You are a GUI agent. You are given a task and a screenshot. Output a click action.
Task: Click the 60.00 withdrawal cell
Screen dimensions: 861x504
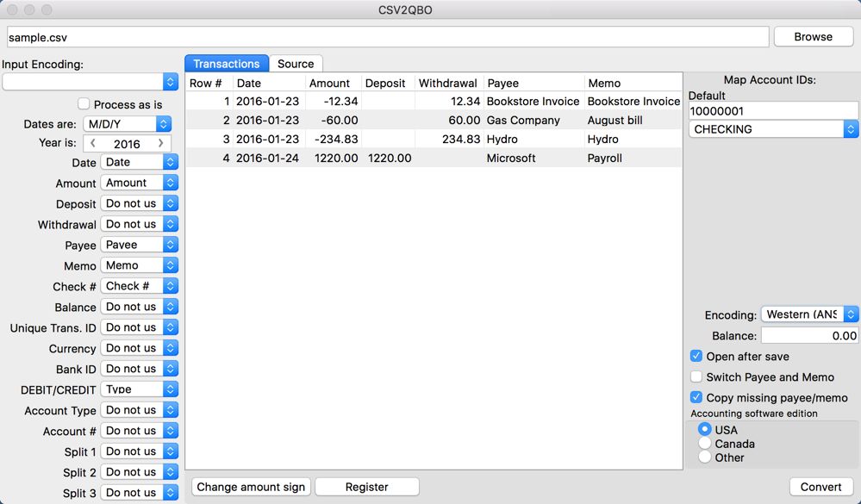449,121
